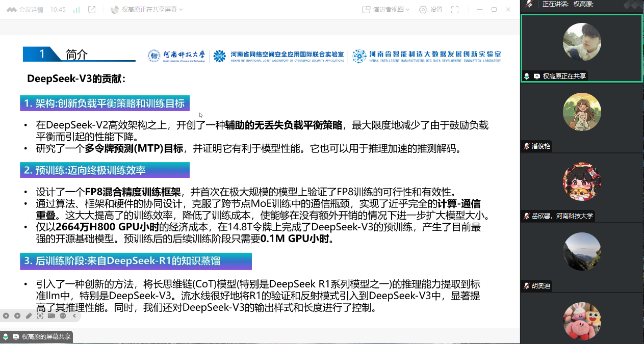This screenshot has height=344, width=644.
Task: Click the 权高原正在共享 name label
Action: (564, 76)
